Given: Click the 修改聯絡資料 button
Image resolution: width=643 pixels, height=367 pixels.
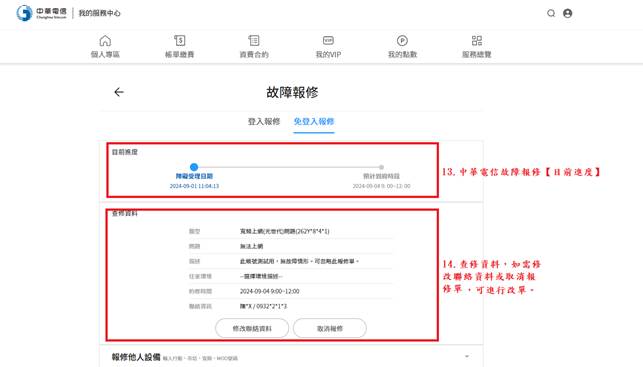Looking at the screenshot, I should (x=252, y=328).
